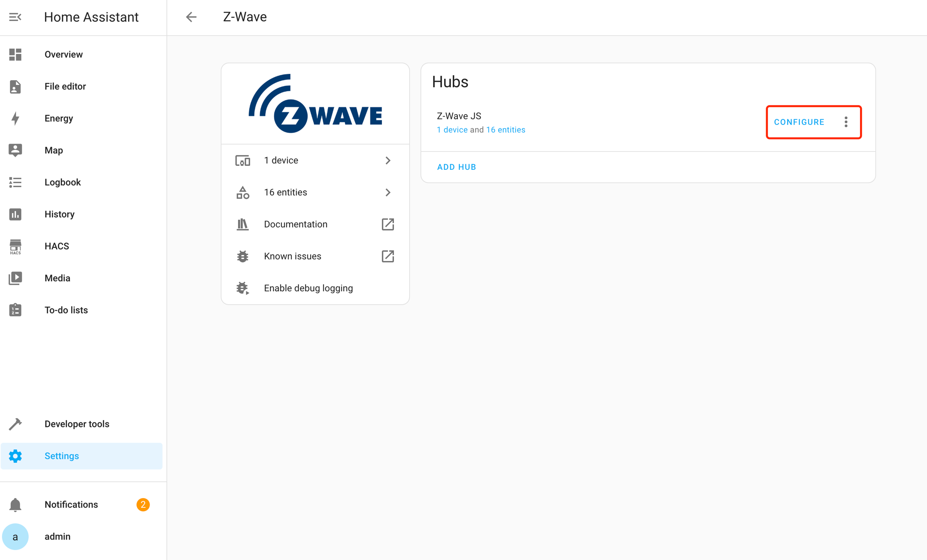Click the Logbook list icon
Viewport: 927px width, 560px height.
point(15,182)
